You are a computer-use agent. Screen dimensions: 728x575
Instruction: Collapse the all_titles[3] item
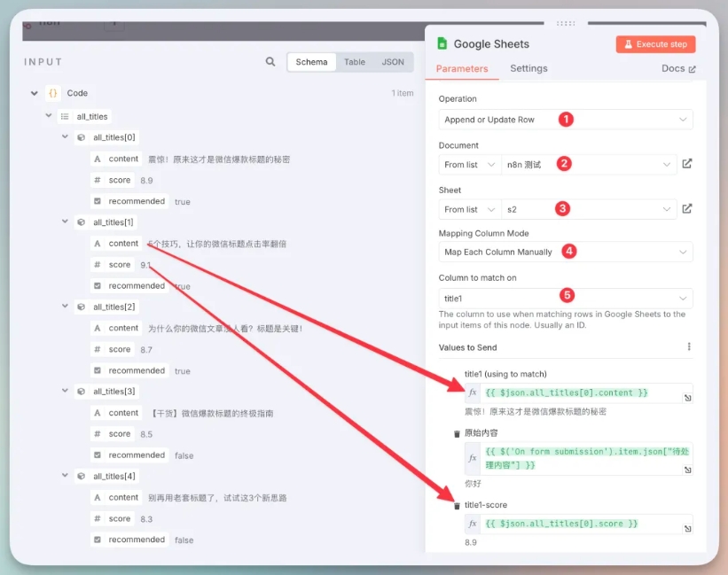(x=65, y=391)
